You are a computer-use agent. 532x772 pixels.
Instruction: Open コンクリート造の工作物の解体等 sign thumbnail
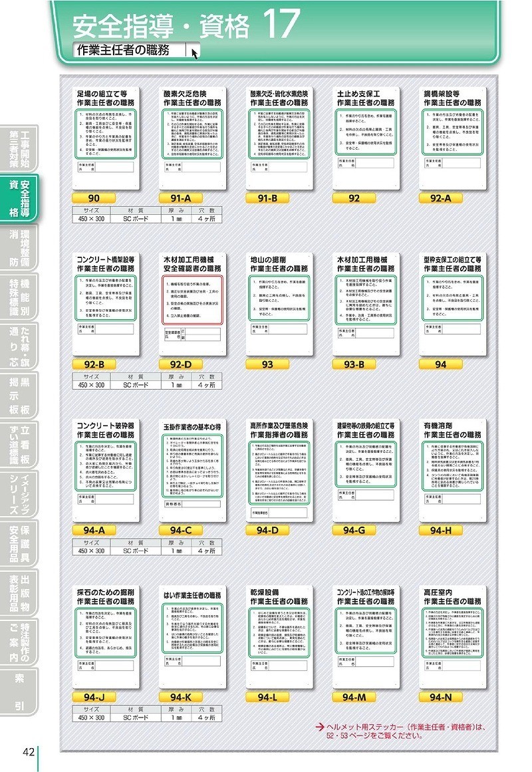pyautogui.click(x=366, y=636)
